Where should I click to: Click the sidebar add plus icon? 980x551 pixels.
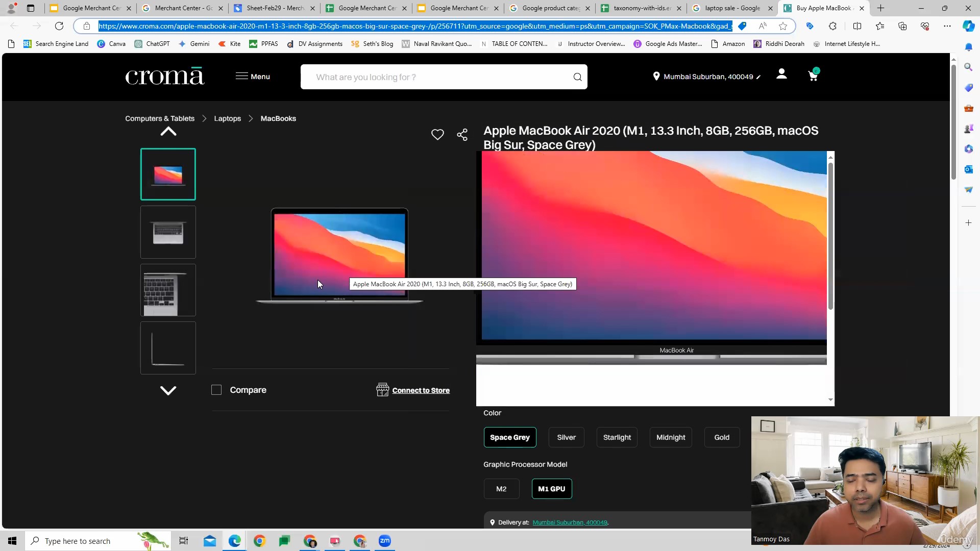click(x=968, y=223)
